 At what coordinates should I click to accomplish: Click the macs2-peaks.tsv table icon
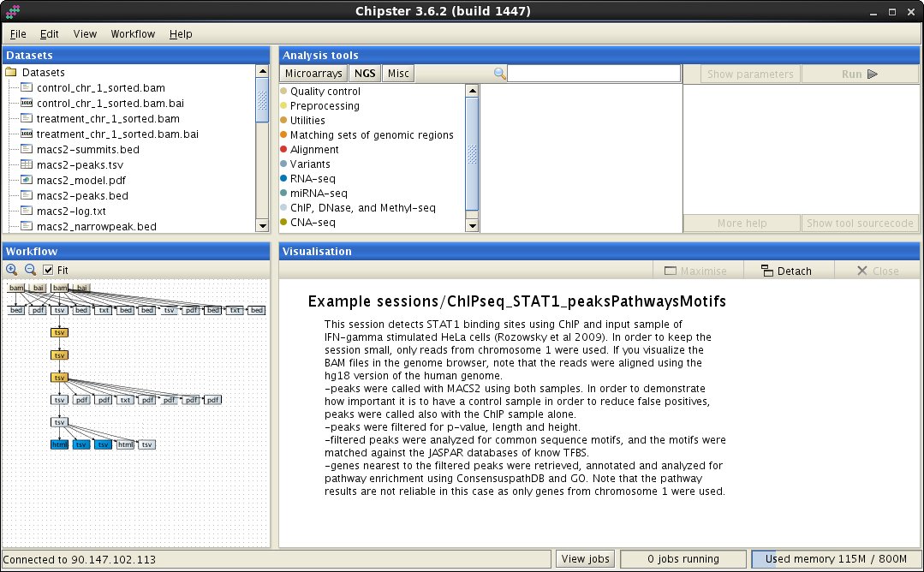[27, 165]
